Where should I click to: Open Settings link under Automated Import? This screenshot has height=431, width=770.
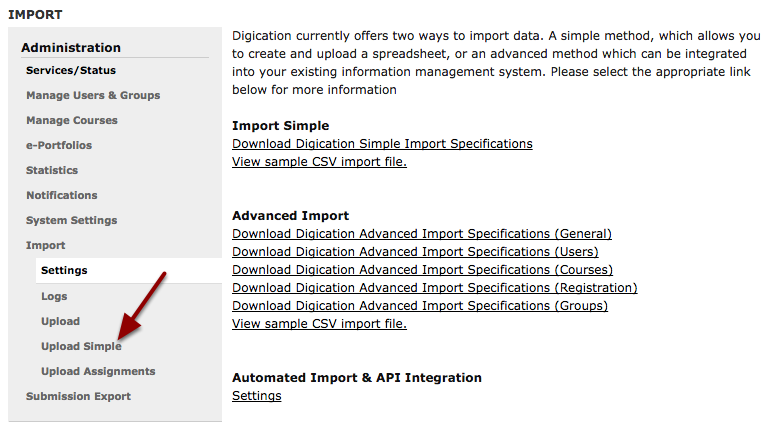256,396
